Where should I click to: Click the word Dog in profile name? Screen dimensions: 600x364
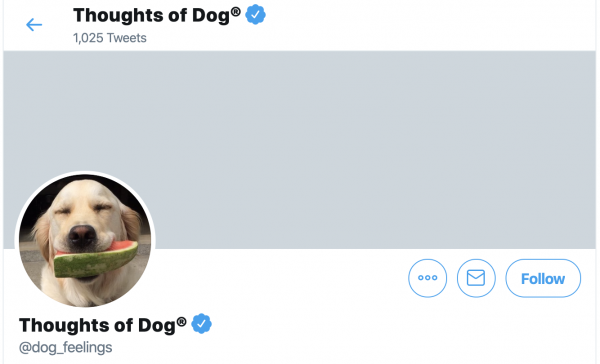pos(157,326)
